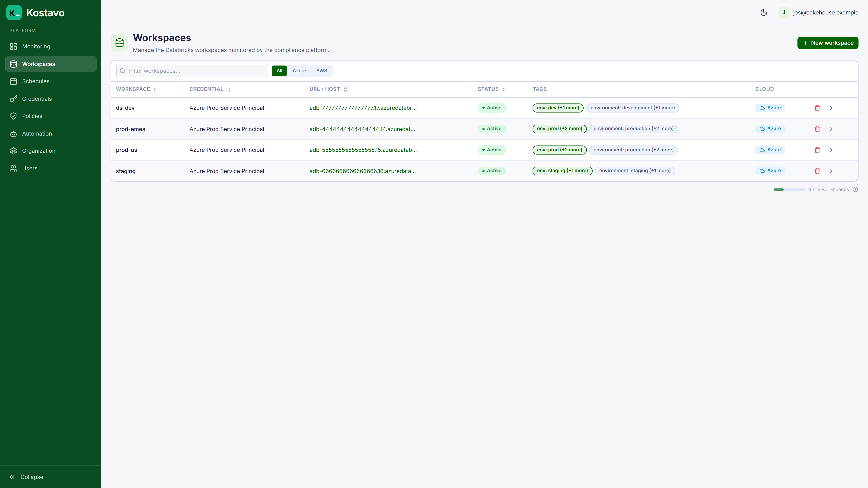Click 'env: staging (+1 more)' tag
The image size is (868, 488).
point(562,171)
